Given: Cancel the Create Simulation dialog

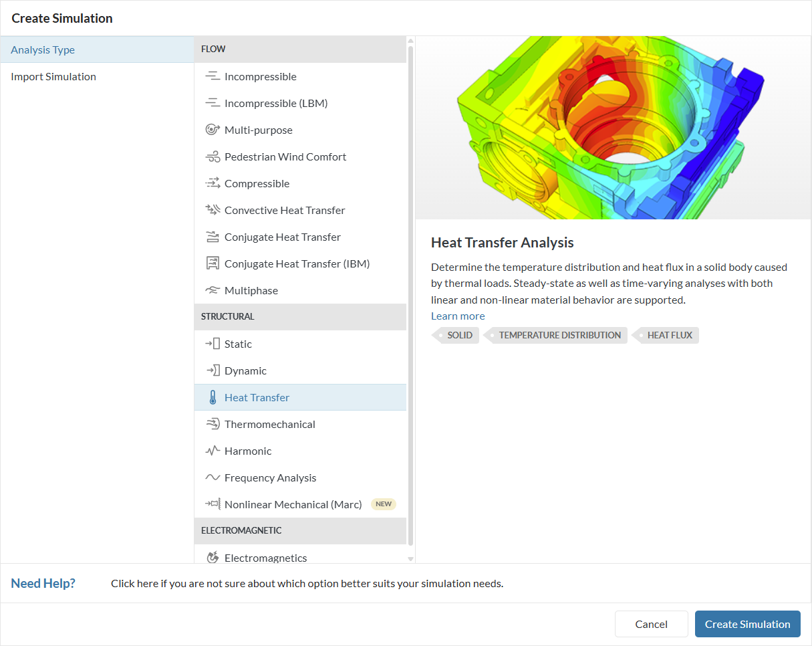Looking at the screenshot, I should [x=651, y=624].
